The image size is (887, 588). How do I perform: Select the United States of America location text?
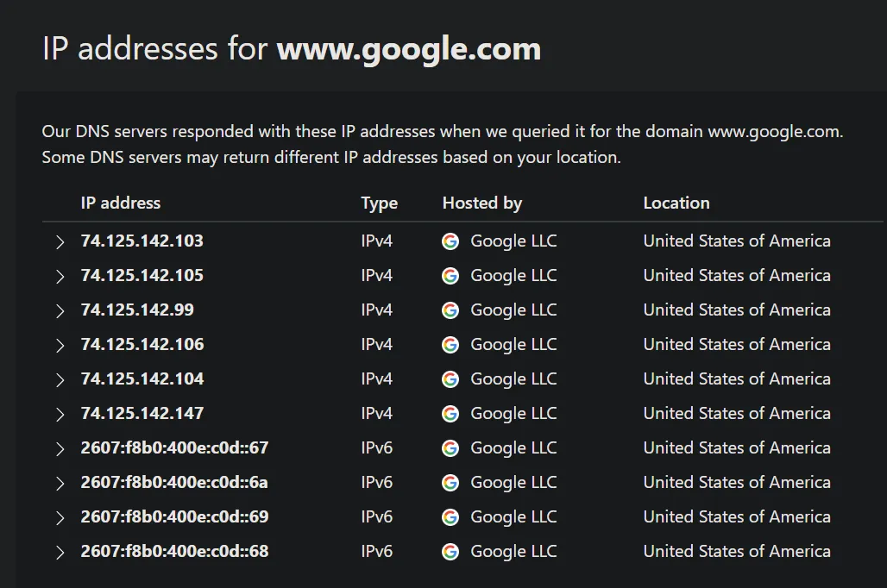pos(737,241)
